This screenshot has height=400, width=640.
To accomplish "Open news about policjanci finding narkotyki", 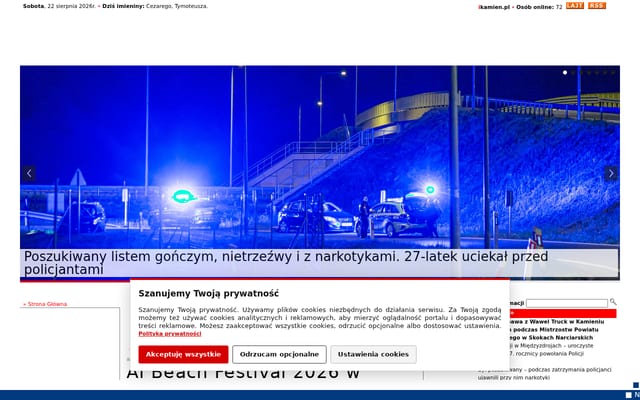I will coord(544,373).
